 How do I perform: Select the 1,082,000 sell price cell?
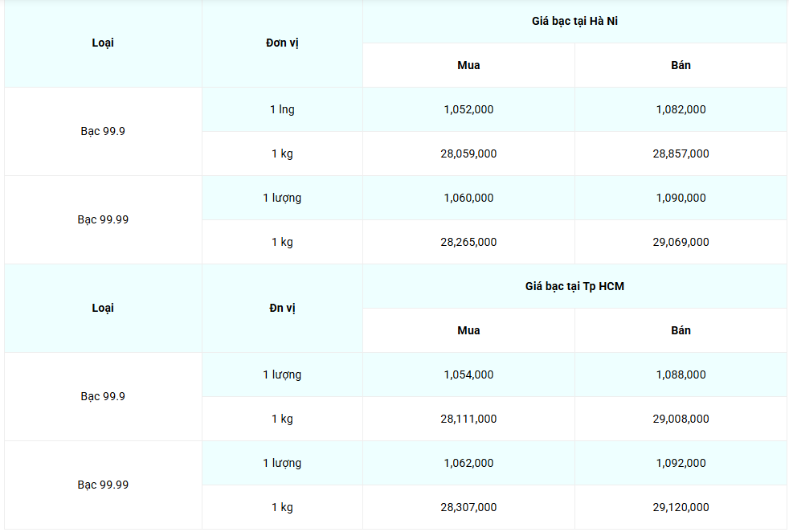point(681,109)
